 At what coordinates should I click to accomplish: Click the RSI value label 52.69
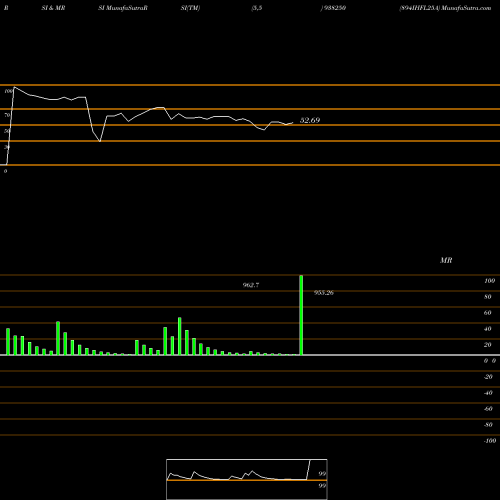pos(310,120)
